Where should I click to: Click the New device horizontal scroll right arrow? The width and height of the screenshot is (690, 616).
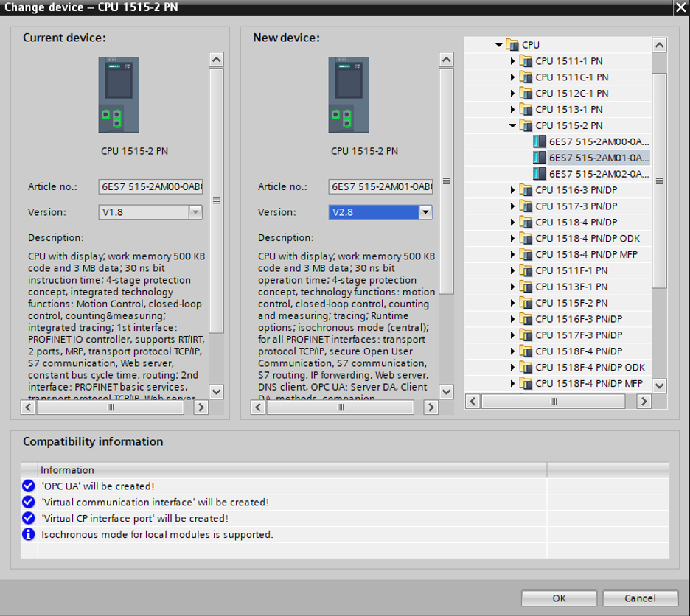[431, 407]
